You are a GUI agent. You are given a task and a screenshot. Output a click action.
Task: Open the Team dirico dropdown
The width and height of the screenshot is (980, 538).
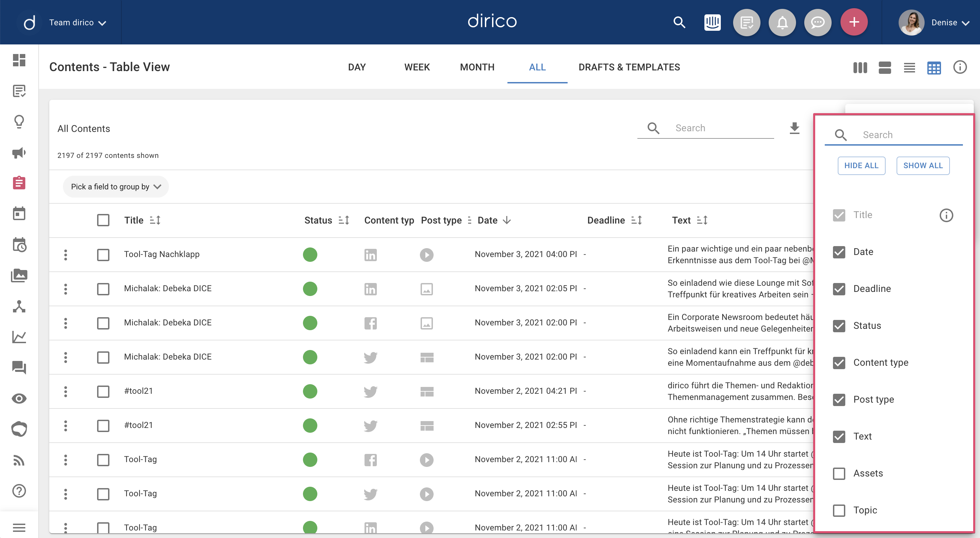77,23
